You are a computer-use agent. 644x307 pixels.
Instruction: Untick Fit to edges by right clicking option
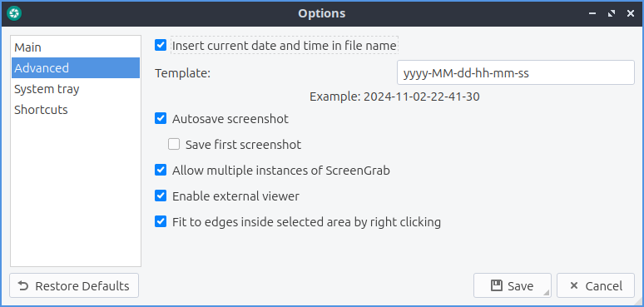pyautogui.click(x=161, y=222)
